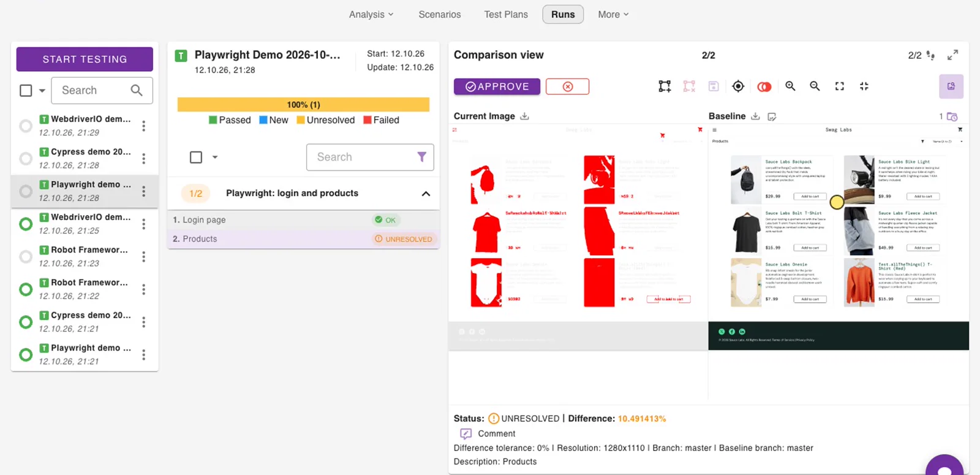Open options for WebdriverIO 21:29 run
Image resolution: width=980 pixels, height=475 pixels.
tap(144, 126)
